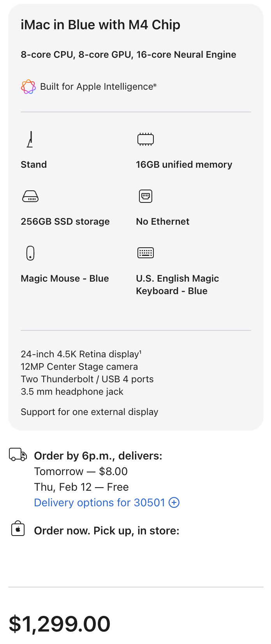Click the 256GB SSD storage label
The height and width of the screenshot is (644, 271).
click(x=65, y=222)
